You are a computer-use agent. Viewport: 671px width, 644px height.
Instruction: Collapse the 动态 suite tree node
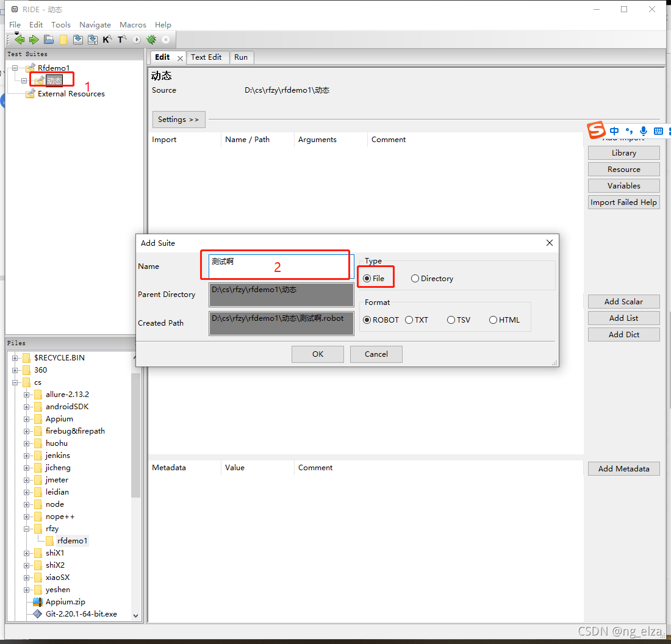[24, 80]
